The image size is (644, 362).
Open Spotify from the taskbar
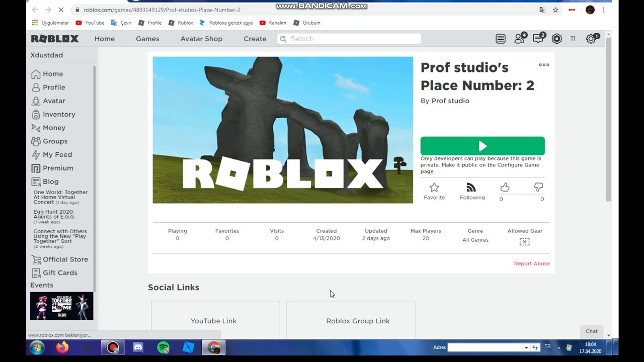[x=163, y=347]
